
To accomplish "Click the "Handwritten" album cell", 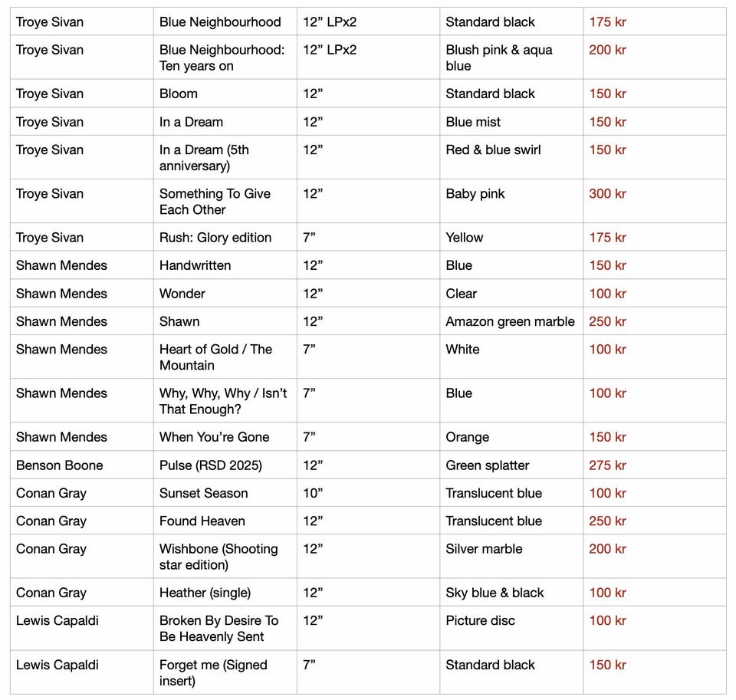I will [195, 265].
